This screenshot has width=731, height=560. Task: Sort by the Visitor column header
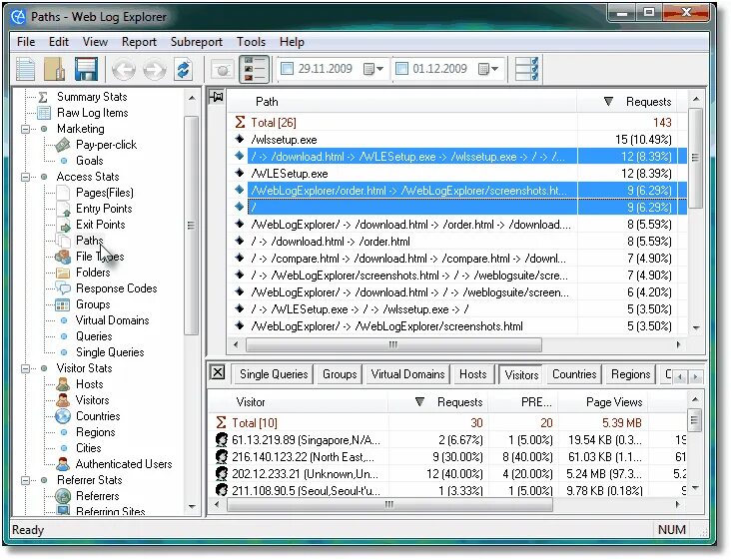[299, 402]
